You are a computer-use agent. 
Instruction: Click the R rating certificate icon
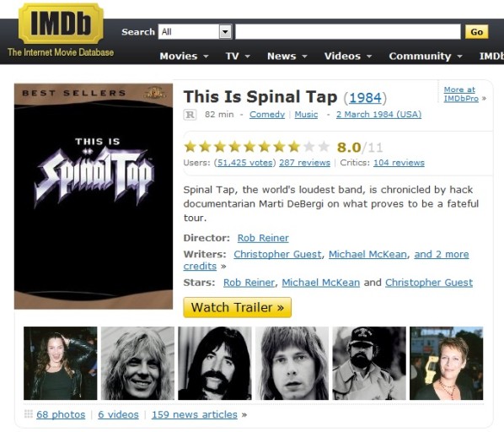[190, 115]
